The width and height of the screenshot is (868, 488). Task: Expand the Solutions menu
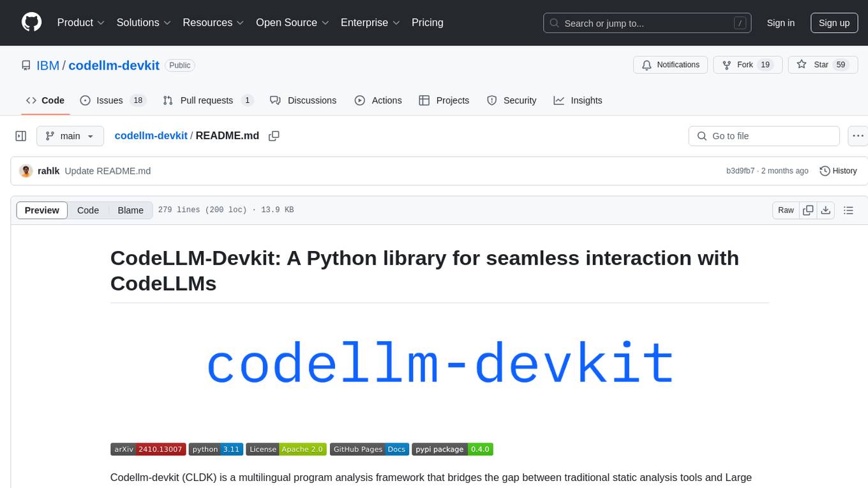tap(144, 22)
